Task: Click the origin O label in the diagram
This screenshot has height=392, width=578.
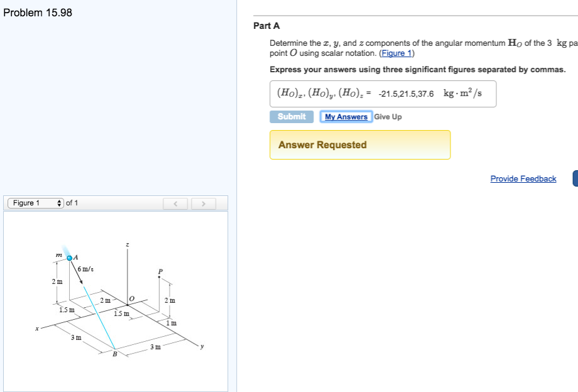Action: (x=131, y=298)
